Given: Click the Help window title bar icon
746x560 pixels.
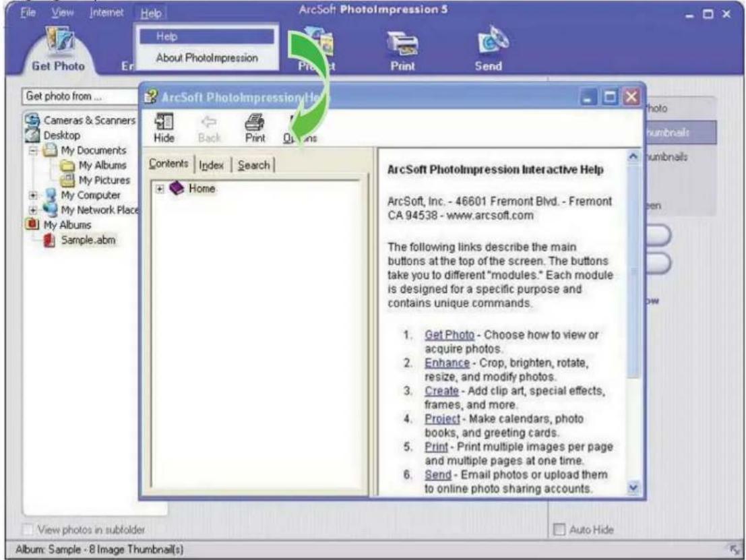Looking at the screenshot, I should click(x=151, y=97).
